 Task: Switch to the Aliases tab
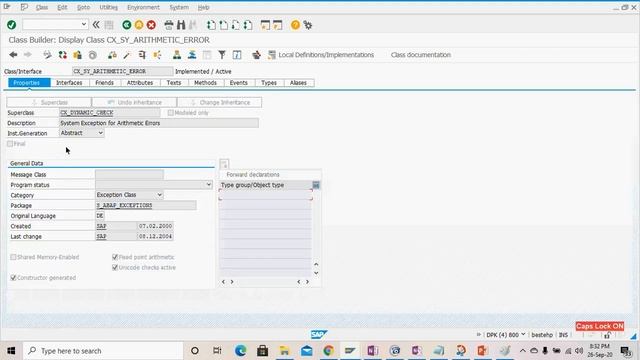coord(298,83)
